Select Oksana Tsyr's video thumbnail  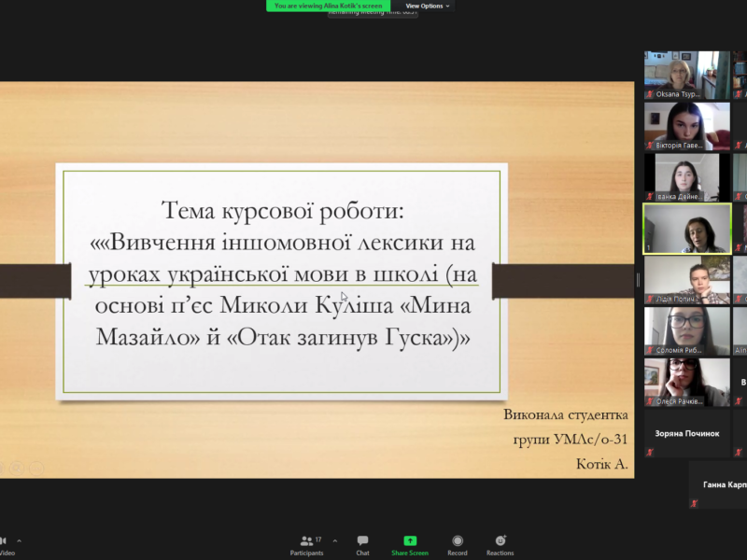coord(686,76)
